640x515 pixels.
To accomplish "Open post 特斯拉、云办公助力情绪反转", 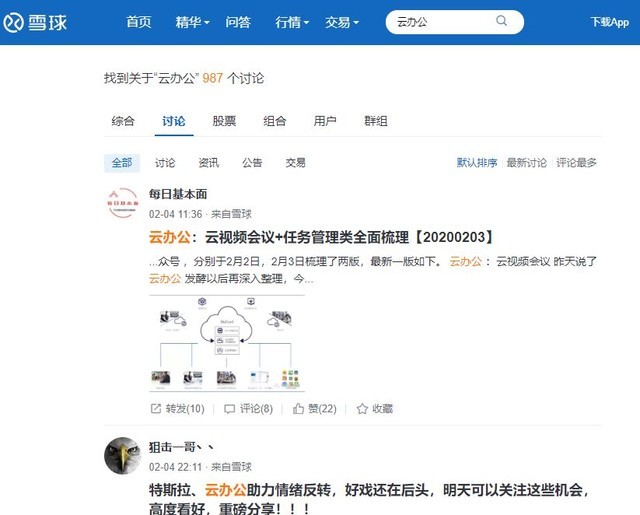I will [x=369, y=499].
